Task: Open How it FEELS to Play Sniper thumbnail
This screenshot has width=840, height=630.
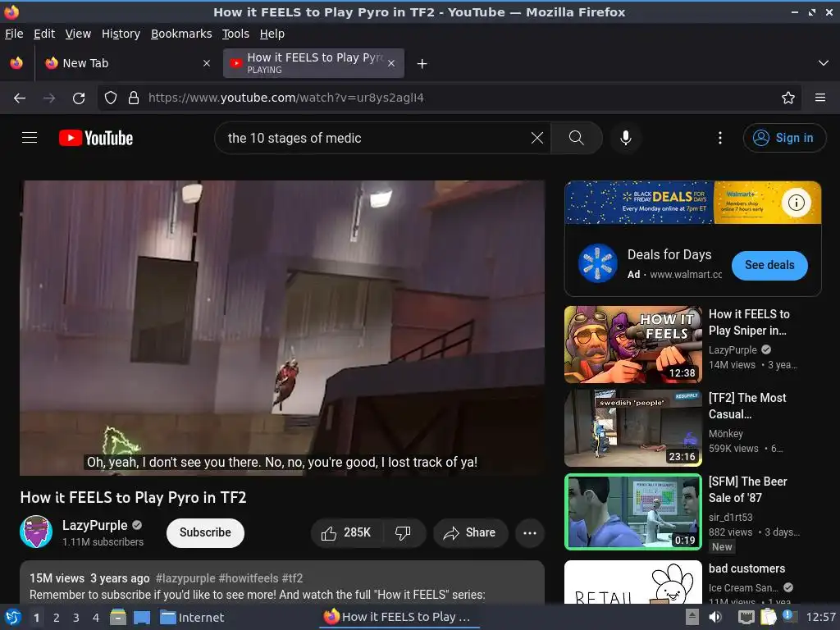Action: point(632,345)
